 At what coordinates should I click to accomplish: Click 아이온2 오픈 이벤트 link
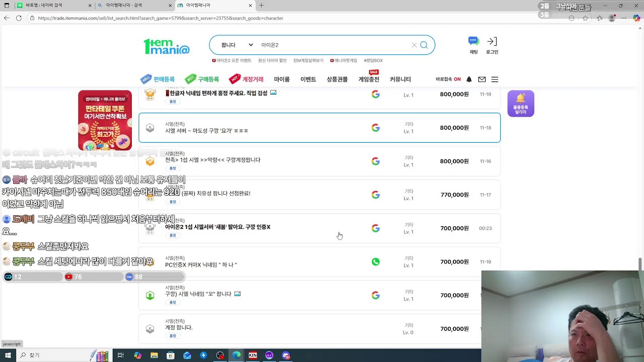point(232,61)
